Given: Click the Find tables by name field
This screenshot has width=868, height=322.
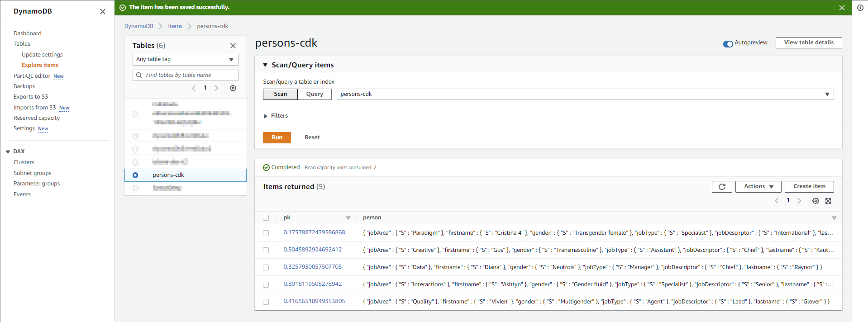Looking at the screenshot, I should [x=186, y=75].
